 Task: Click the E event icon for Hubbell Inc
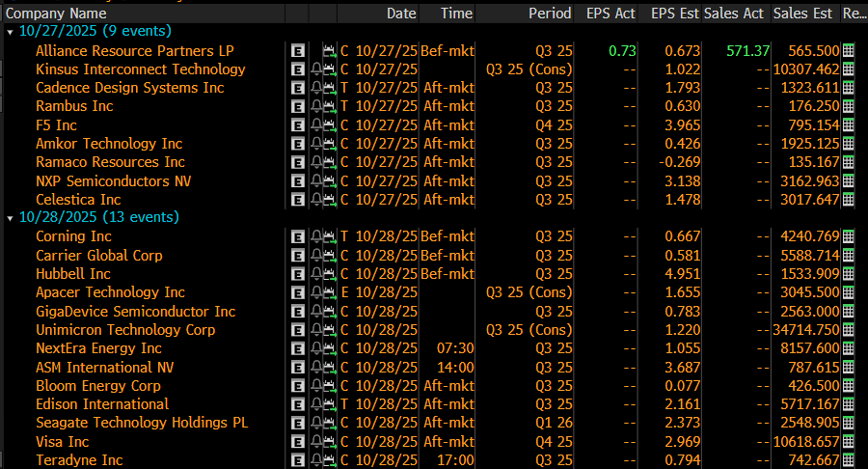click(298, 275)
